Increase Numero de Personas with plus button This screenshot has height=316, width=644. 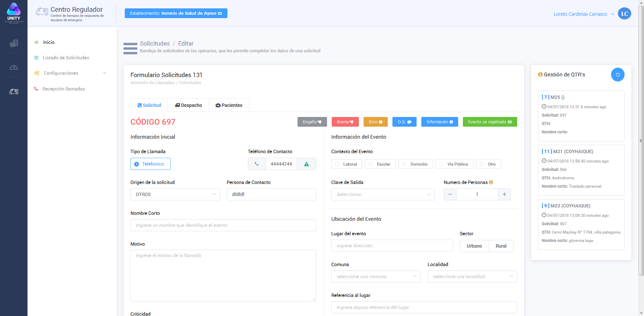coord(504,194)
